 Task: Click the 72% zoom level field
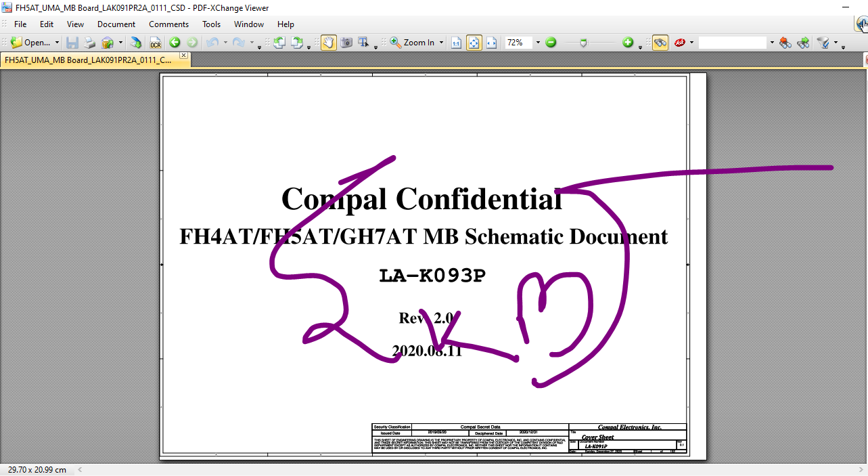[x=518, y=43]
